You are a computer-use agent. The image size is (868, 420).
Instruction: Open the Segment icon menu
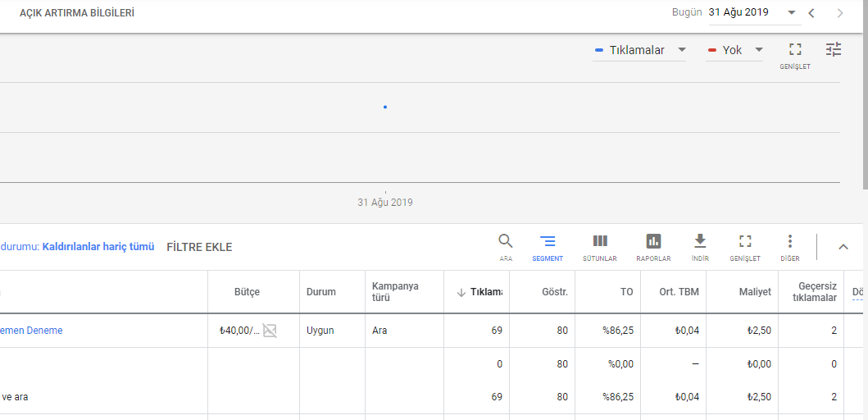tap(548, 241)
